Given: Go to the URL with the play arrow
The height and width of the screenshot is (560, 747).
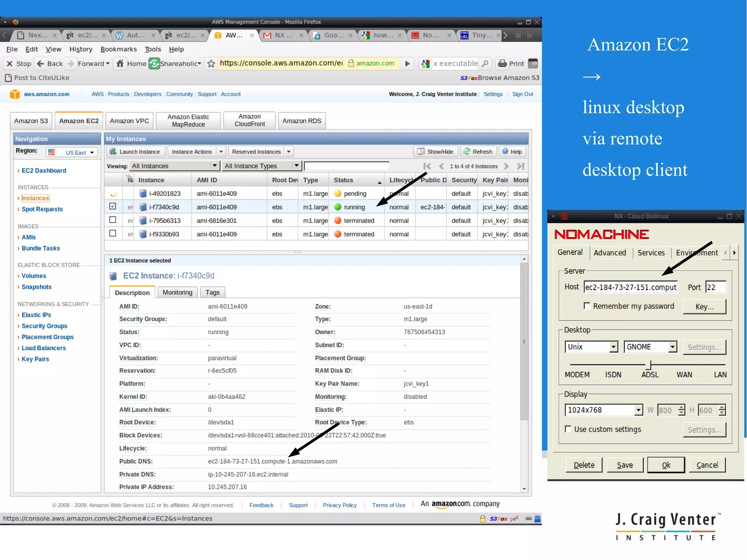Looking at the screenshot, I should click(x=407, y=63).
